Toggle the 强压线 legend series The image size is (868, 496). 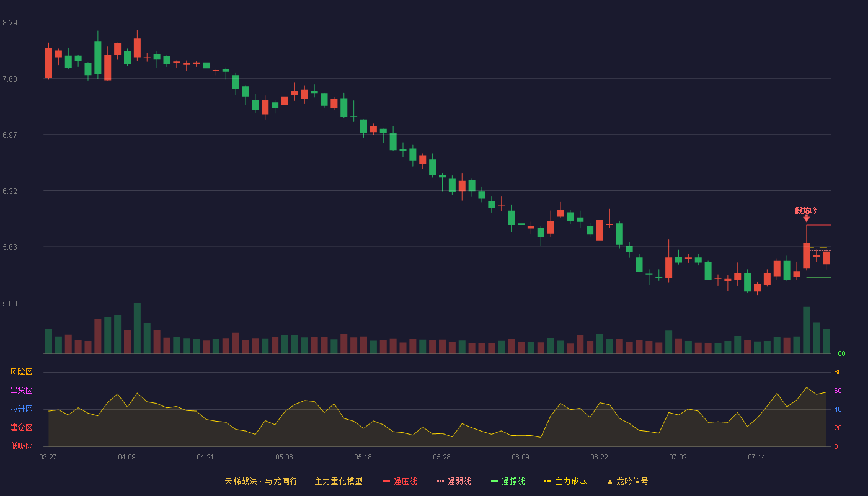400,481
